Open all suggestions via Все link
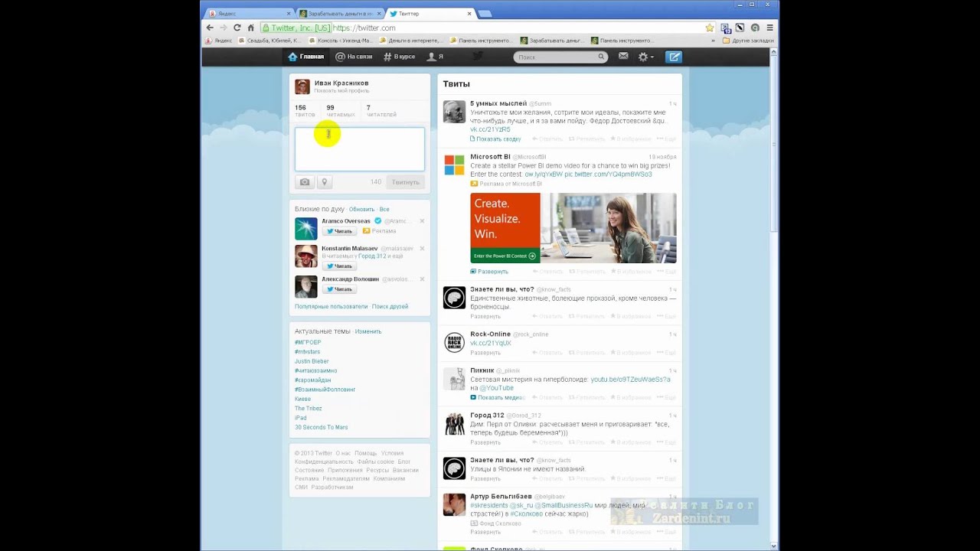 [x=384, y=209]
